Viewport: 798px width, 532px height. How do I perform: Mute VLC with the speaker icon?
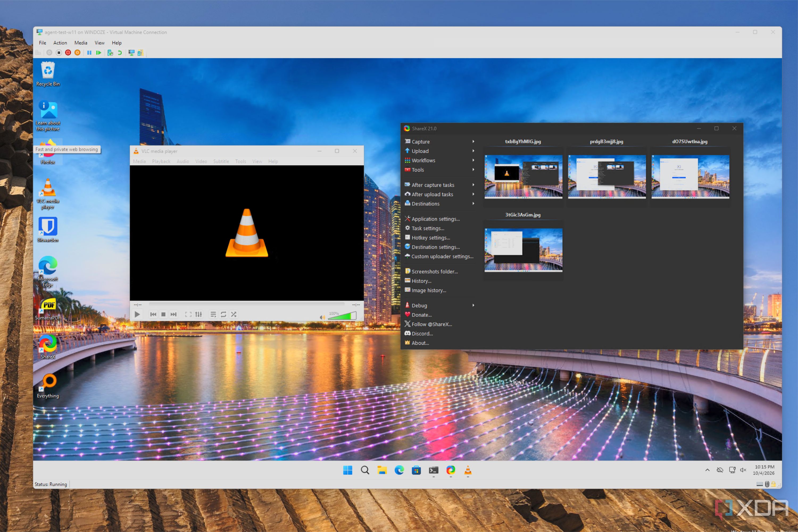(322, 317)
